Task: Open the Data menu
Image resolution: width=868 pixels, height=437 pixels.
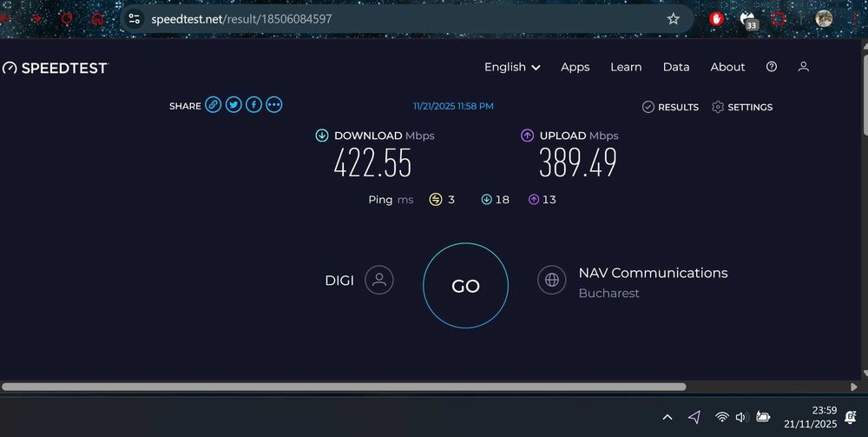Action: click(x=676, y=67)
